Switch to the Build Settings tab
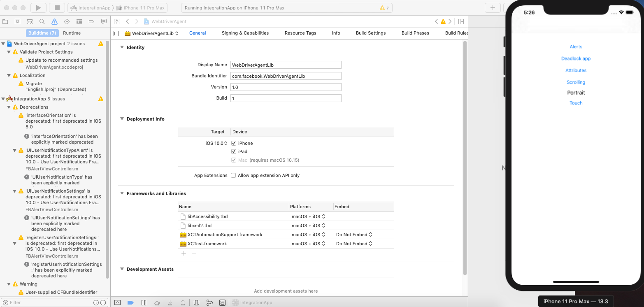Screen dimensions: 644x307 click(370, 33)
